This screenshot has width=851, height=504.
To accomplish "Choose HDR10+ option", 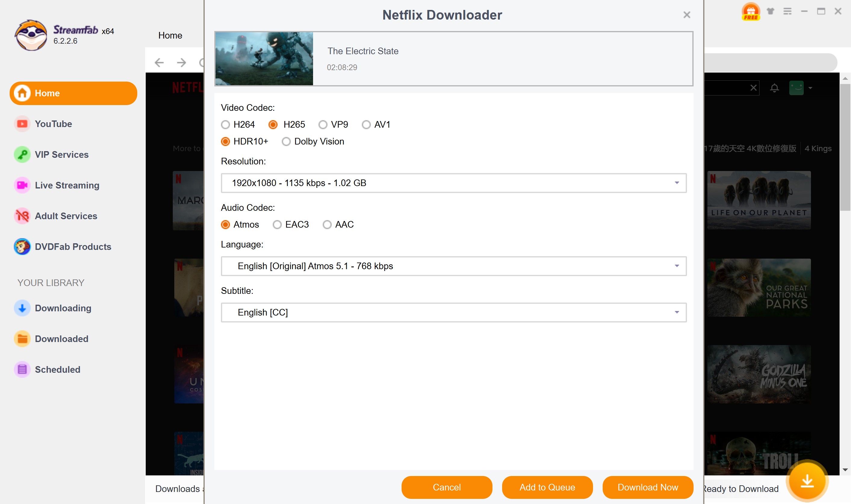I will pyautogui.click(x=244, y=141).
